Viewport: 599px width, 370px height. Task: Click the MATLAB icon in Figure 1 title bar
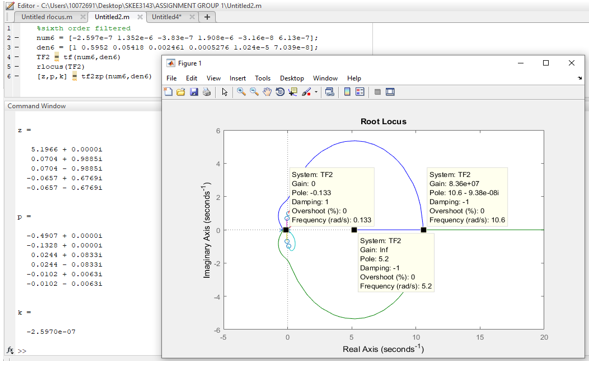coord(170,63)
